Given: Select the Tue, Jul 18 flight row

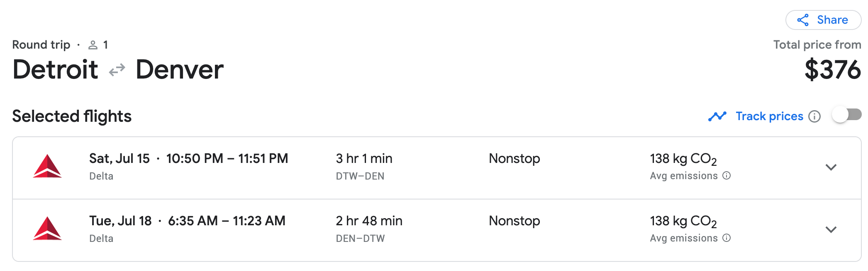Looking at the screenshot, I should (437, 230).
